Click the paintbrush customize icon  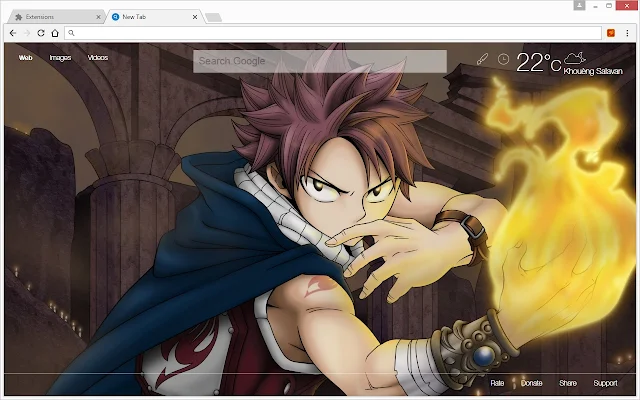482,60
